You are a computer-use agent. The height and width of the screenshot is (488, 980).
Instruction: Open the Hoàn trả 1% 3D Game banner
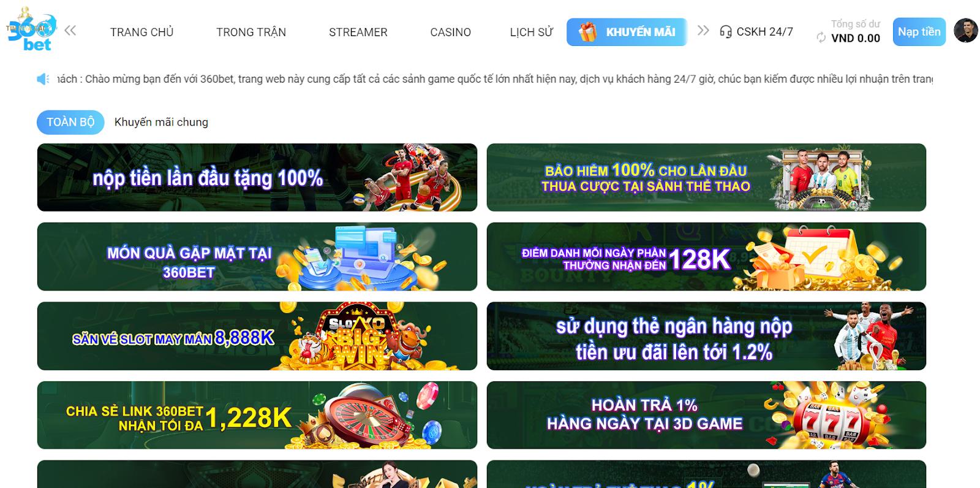(x=706, y=415)
